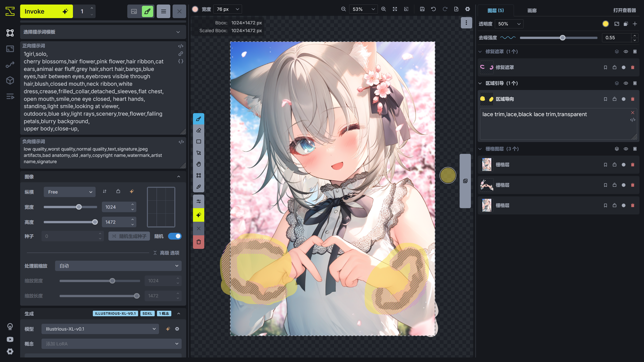
Task: Open the Illustrious-XL-v0.1 model dropdown
Action: 100,329
